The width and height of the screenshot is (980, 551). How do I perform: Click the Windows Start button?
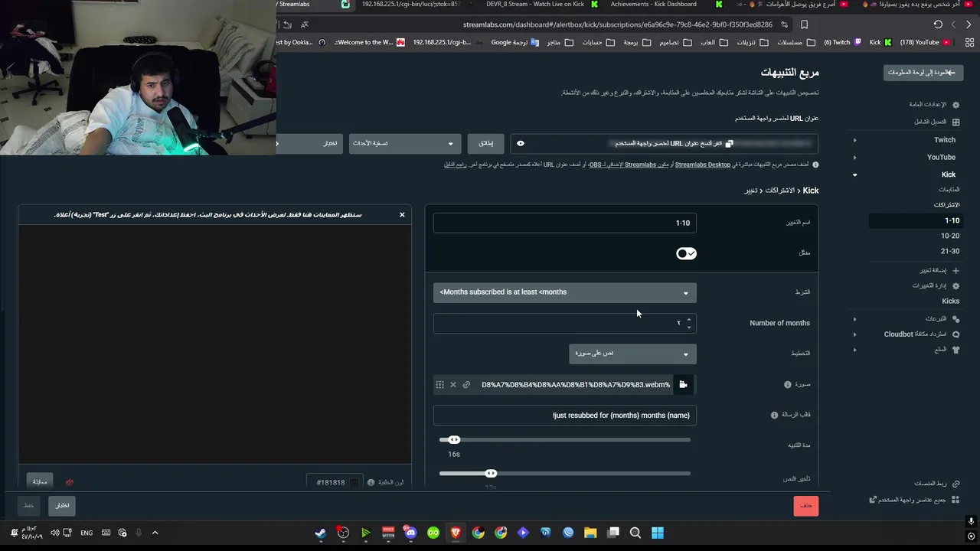pos(658,533)
